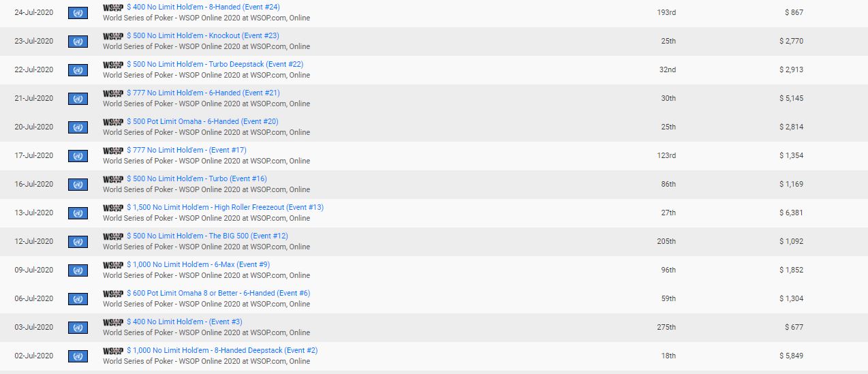
Task: Click WSOP logo beside Event #12
Action: (x=113, y=236)
